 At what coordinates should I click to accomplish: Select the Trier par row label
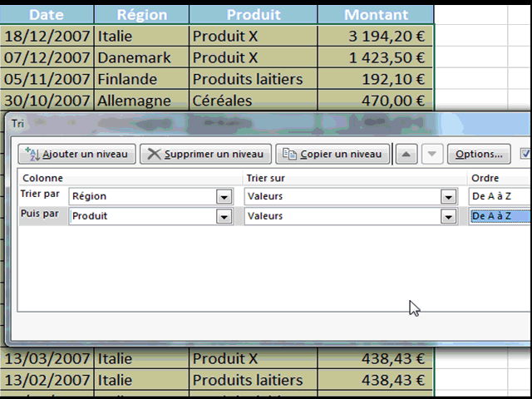click(x=40, y=194)
